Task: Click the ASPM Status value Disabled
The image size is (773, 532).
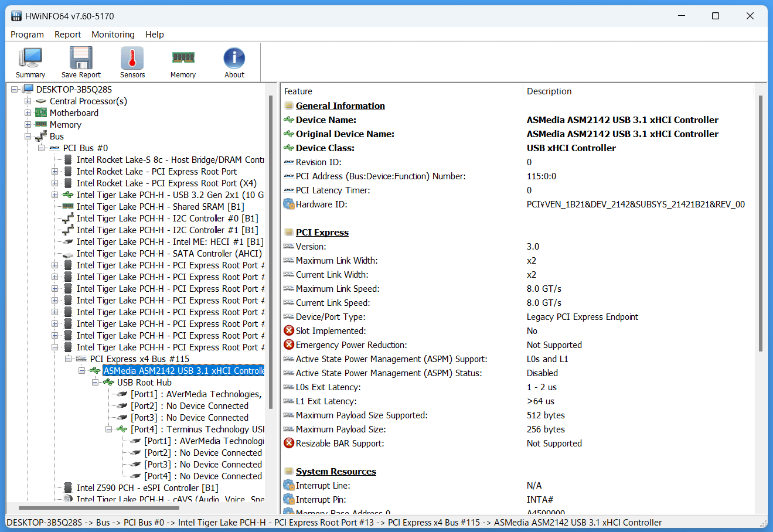Action: (542, 373)
